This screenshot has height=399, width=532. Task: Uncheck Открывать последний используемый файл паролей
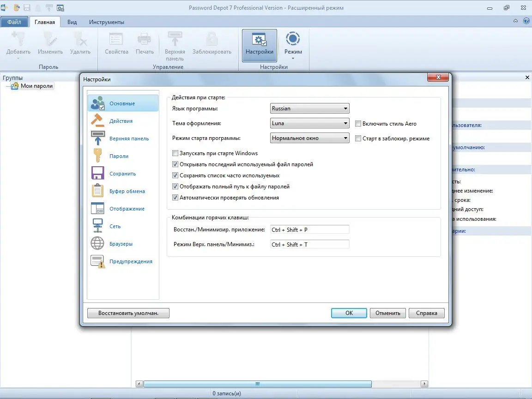point(175,164)
